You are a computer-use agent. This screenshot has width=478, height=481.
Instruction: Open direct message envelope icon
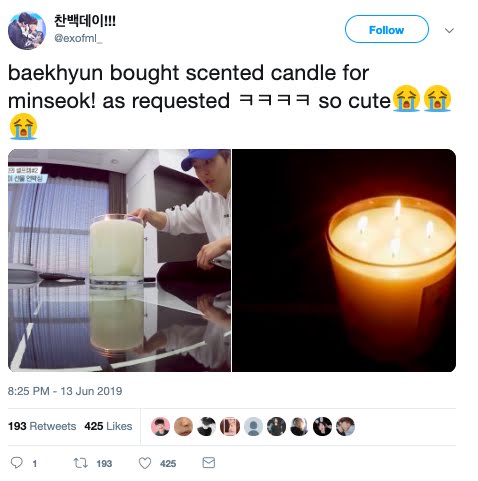[209, 463]
